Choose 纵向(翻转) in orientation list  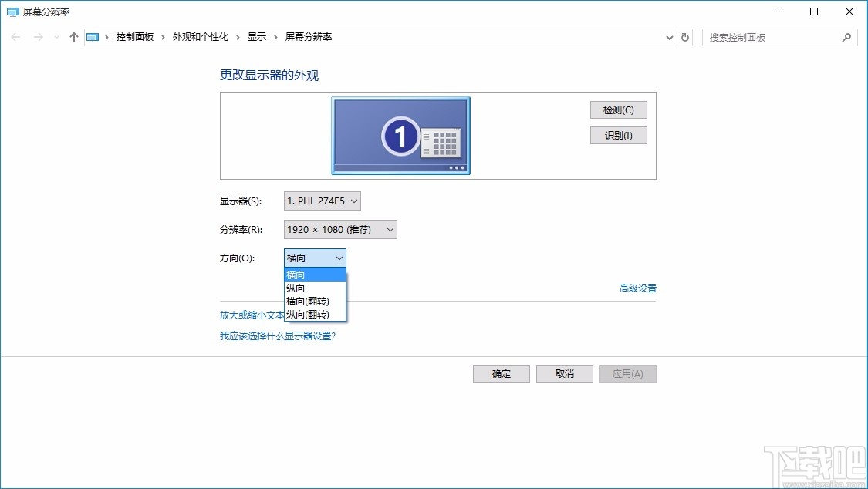[315, 315]
